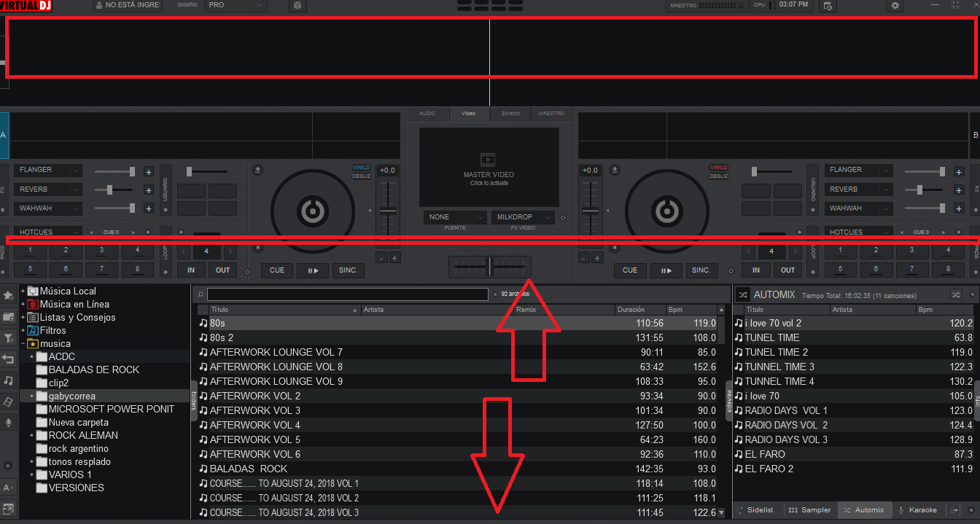Click the plus button beside WAHWAH on deck A

click(x=149, y=208)
